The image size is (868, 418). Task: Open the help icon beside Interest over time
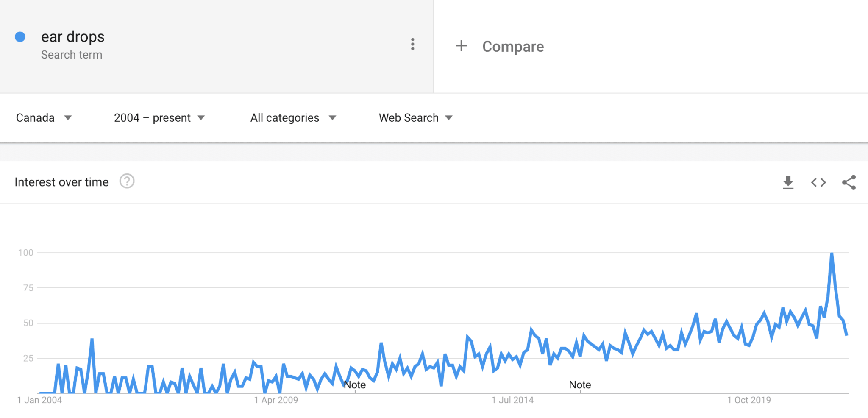[127, 181]
